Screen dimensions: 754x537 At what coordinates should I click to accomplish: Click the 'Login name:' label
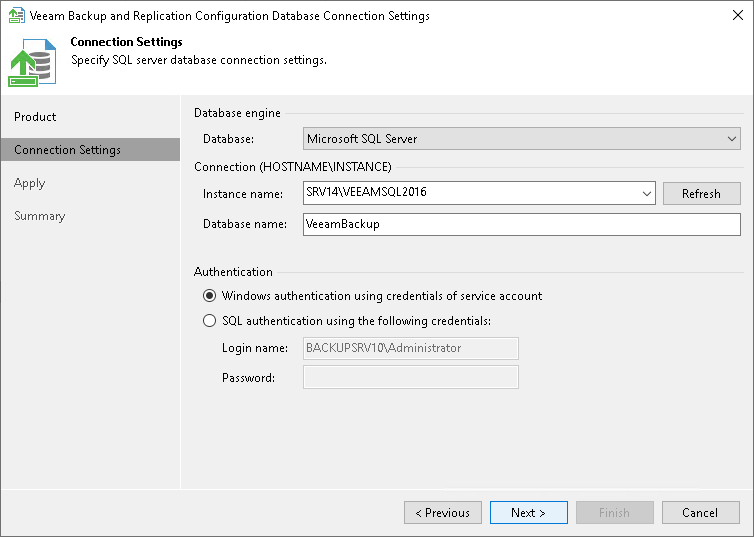[x=255, y=348]
